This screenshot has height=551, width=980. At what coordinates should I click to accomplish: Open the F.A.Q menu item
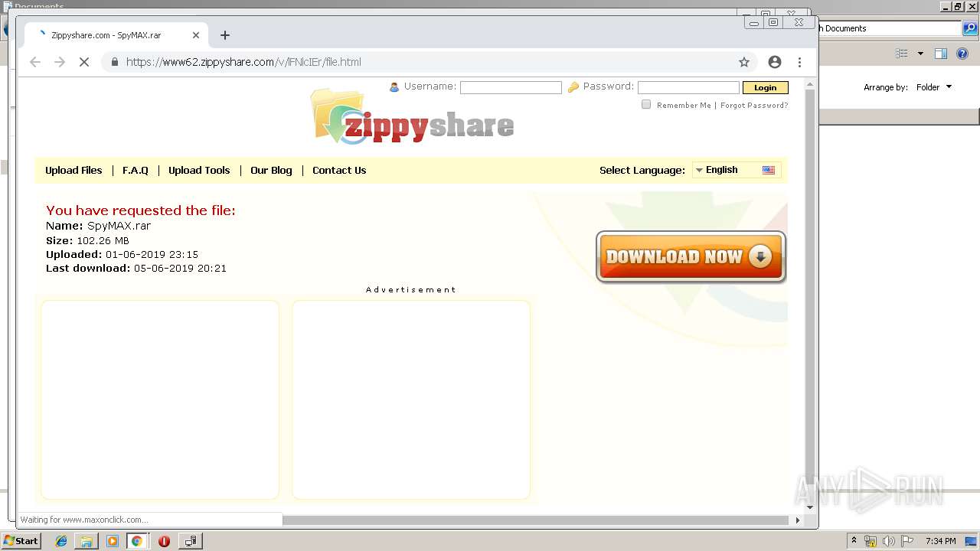[x=136, y=170]
